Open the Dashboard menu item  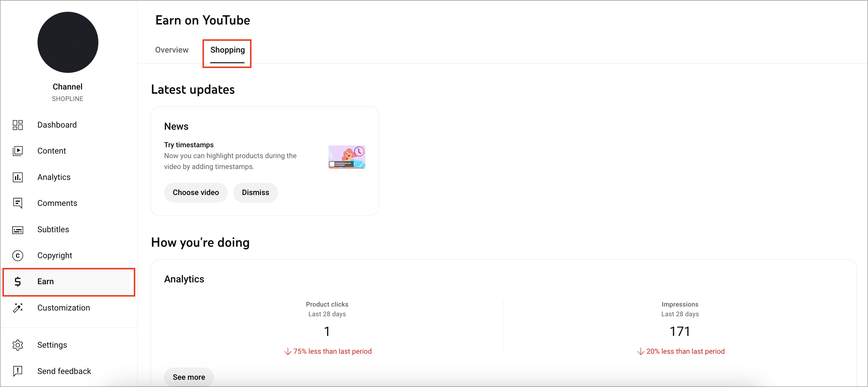[57, 125]
